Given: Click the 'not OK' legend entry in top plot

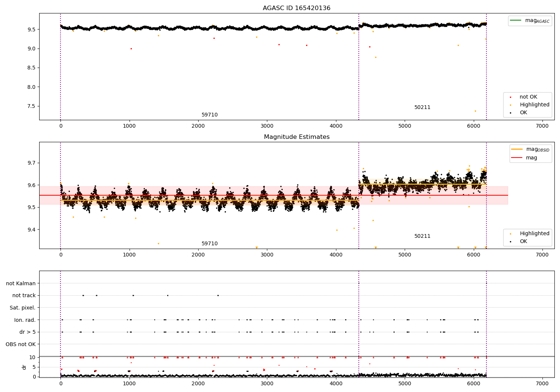Looking at the screenshot, I should tap(528, 97).
